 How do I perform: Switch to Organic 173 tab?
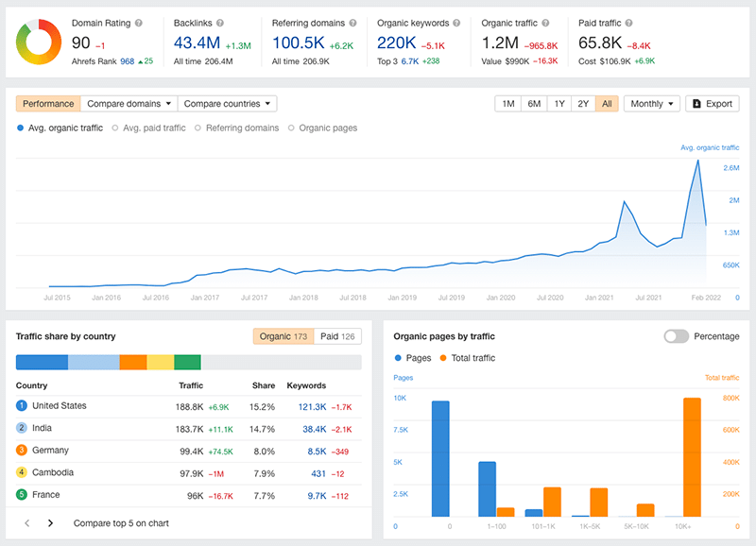[x=283, y=336]
